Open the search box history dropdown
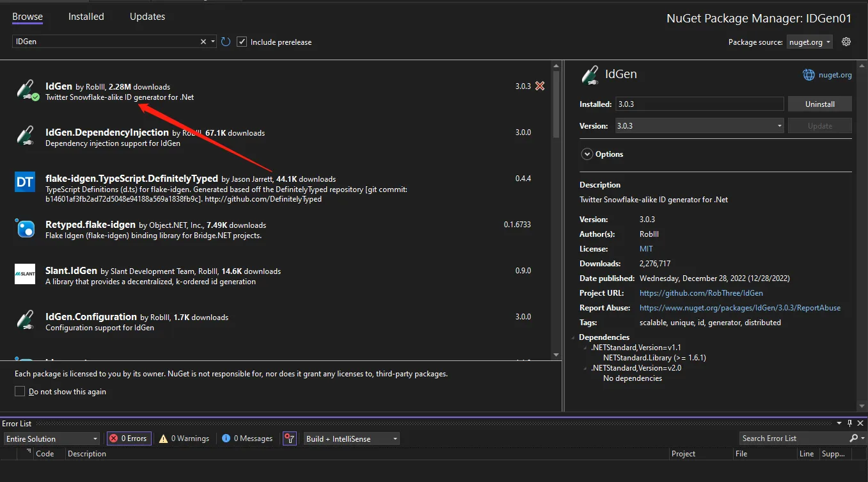 (x=213, y=42)
